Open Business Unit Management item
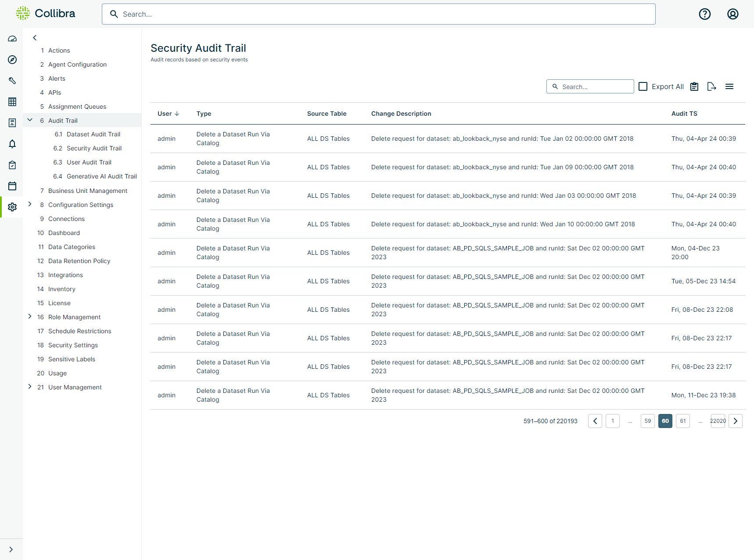The width and height of the screenshot is (754, 560). pyautogui.click(x=88, y=191)
